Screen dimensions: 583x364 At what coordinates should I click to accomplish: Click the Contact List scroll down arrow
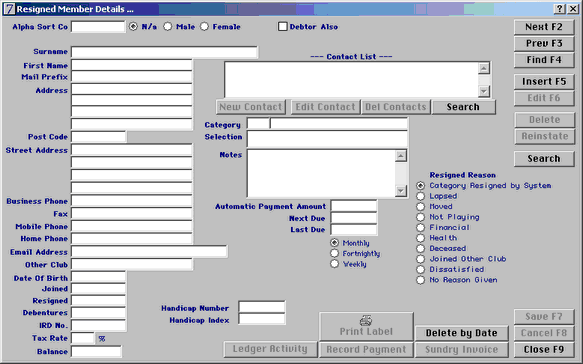tap(484, 91)
